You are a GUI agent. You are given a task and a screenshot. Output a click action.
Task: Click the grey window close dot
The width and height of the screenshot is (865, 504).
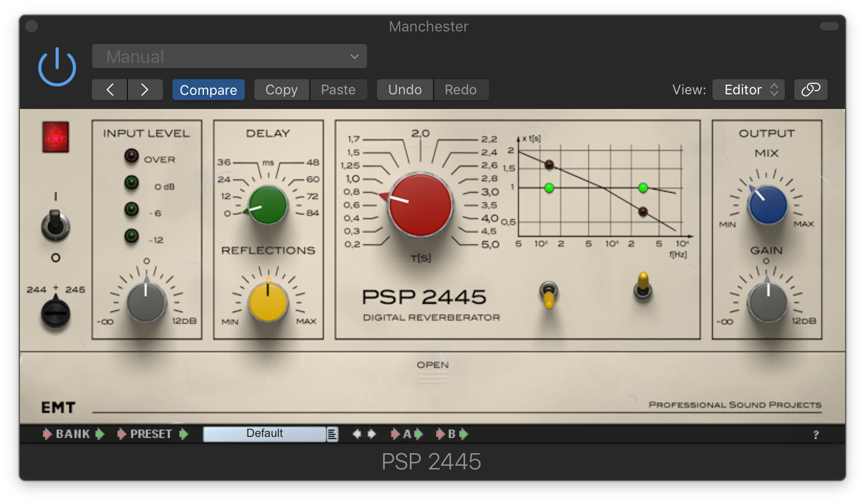pos(31,26)
